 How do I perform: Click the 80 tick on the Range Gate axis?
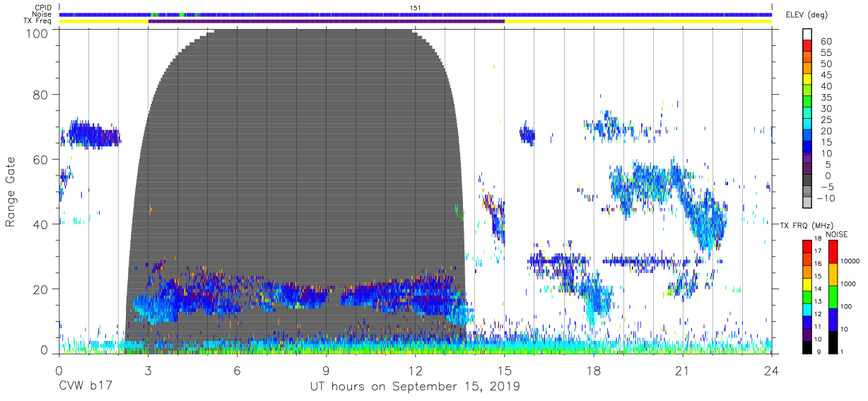(42, 95)
